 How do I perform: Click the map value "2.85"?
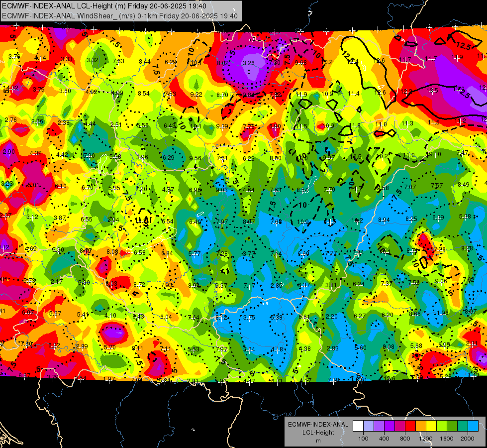tap(277, 285)
